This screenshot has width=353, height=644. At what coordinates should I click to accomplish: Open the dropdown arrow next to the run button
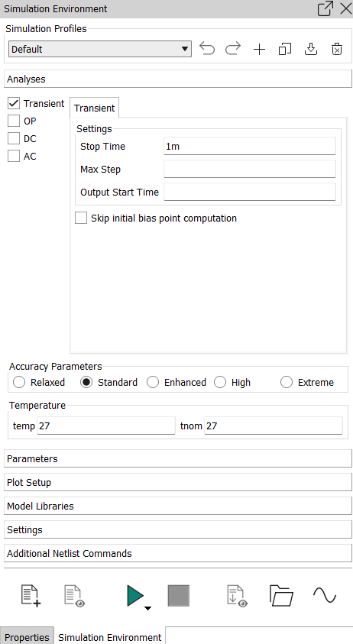148,608
